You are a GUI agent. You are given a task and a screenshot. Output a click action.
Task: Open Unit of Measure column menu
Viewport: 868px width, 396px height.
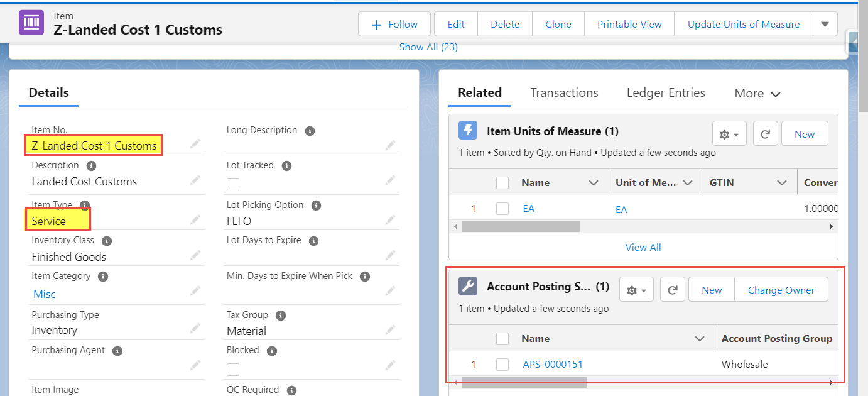pyautogui.click(x=687, y=183)
